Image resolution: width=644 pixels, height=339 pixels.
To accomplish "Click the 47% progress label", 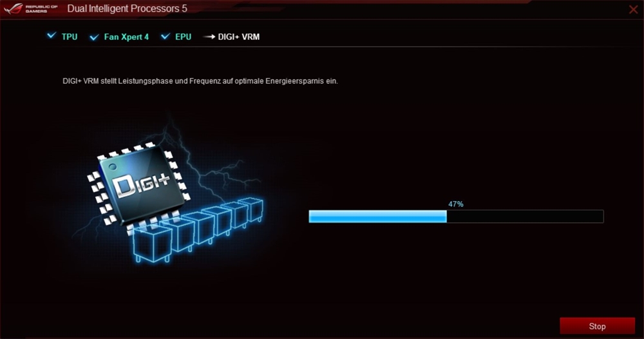I will pos(456,204).
